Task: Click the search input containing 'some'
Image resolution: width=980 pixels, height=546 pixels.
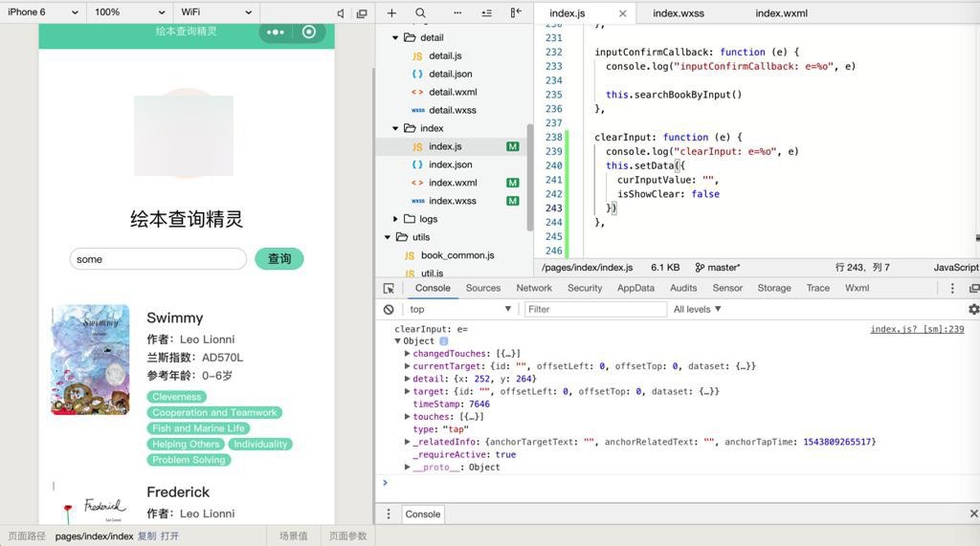Action: click(x=158, y=258)
